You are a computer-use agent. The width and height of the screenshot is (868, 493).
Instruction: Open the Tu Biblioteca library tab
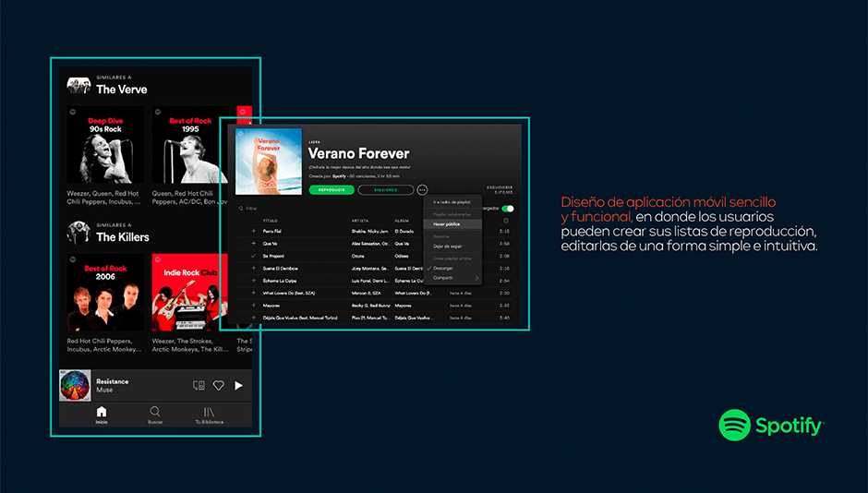(x=210, y=415)
